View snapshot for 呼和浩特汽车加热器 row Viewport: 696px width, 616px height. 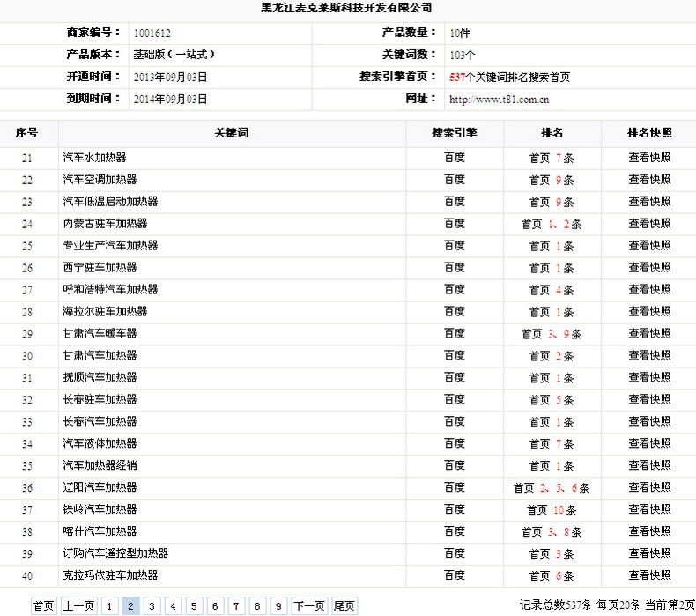[x=649, y=290]
